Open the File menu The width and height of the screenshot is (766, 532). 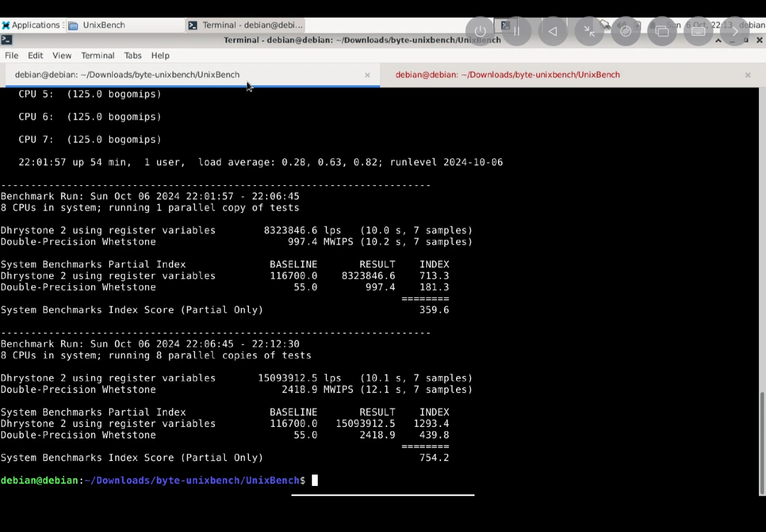[x=11, y=55]
